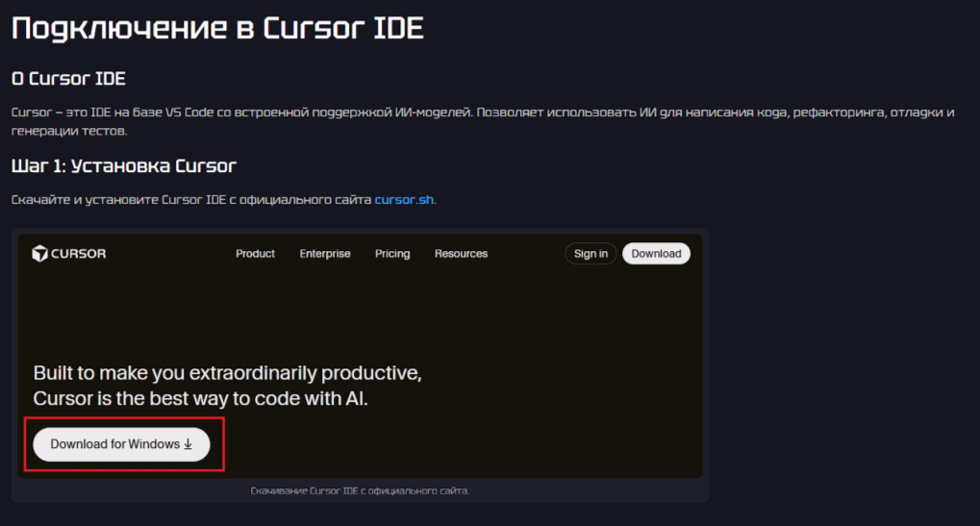
Task: Go to the Pricing nav item
Action: pos(392,254)
